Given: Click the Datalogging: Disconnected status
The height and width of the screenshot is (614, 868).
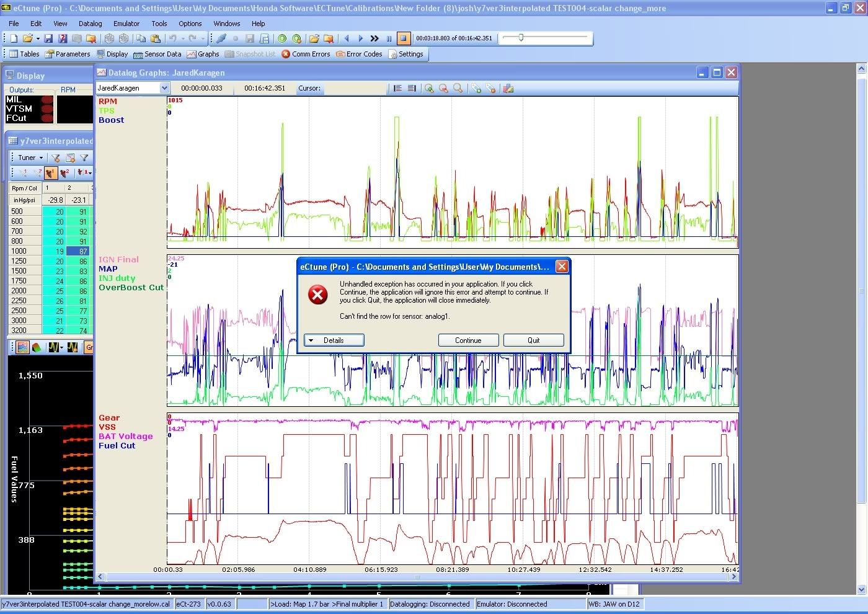Looking at the screenshot, I should [x=430, y=604].
